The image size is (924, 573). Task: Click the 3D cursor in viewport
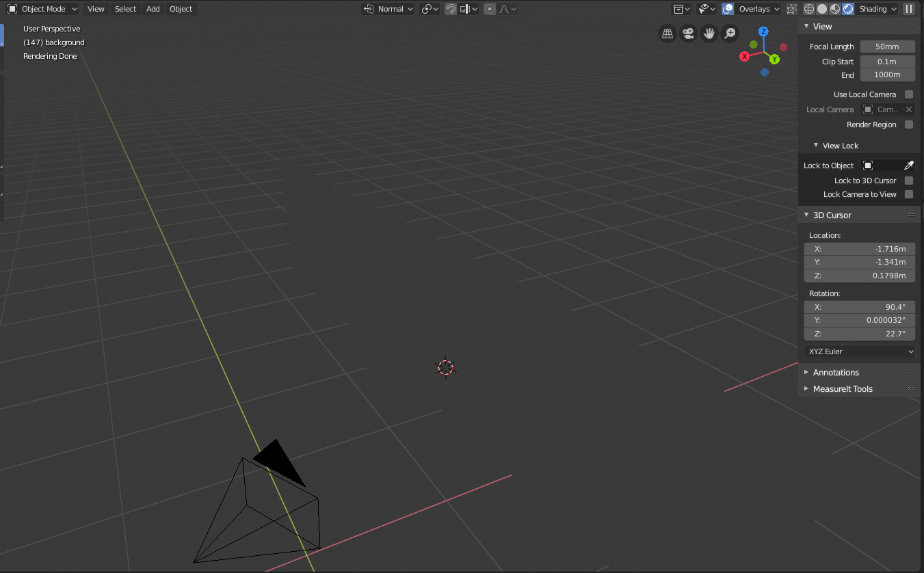tap(445, 367)
